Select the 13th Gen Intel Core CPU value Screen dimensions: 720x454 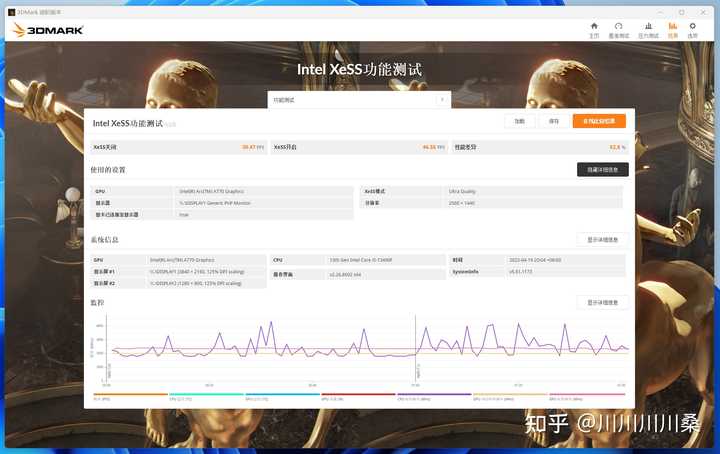(360, 260)
